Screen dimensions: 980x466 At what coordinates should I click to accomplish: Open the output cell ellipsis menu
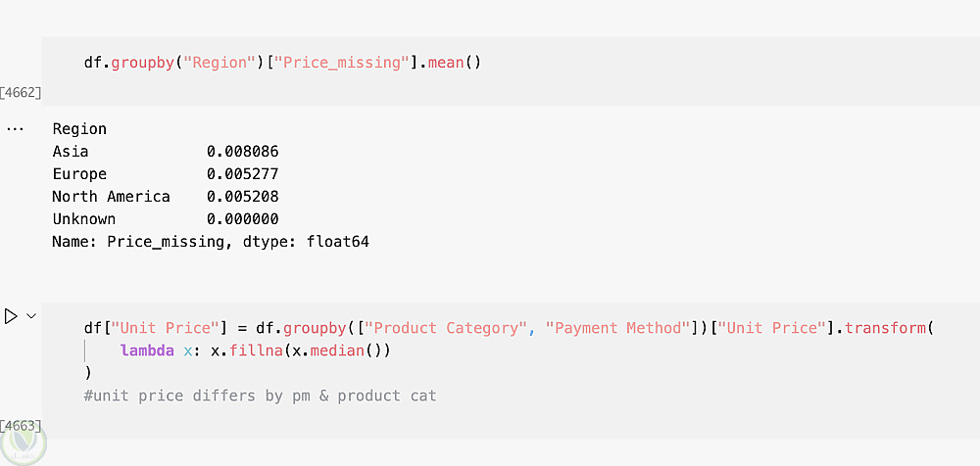tap(15, 129)
